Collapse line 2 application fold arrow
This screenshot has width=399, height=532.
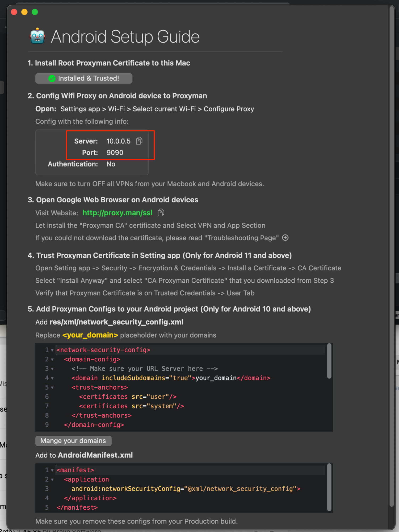52,480
